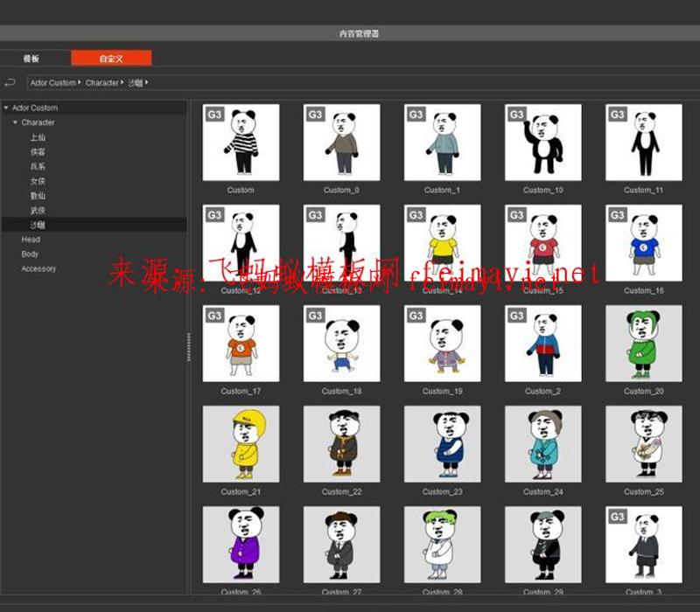The width and height of the screenshot is (700, 612).
Task: Switch to the 自定义 tab
Action: (111, 59)
